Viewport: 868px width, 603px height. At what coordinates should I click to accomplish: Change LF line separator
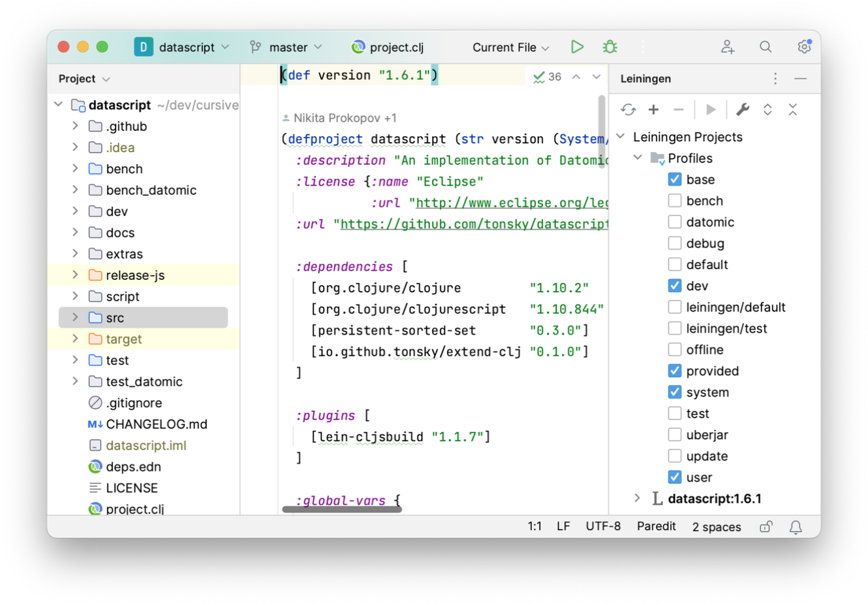tap(563, 526)
